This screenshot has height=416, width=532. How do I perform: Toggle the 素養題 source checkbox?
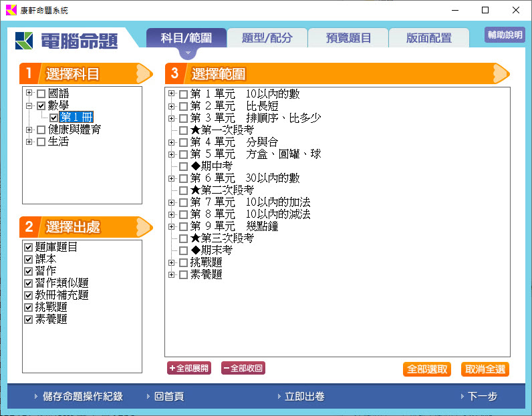pos(28,319)
